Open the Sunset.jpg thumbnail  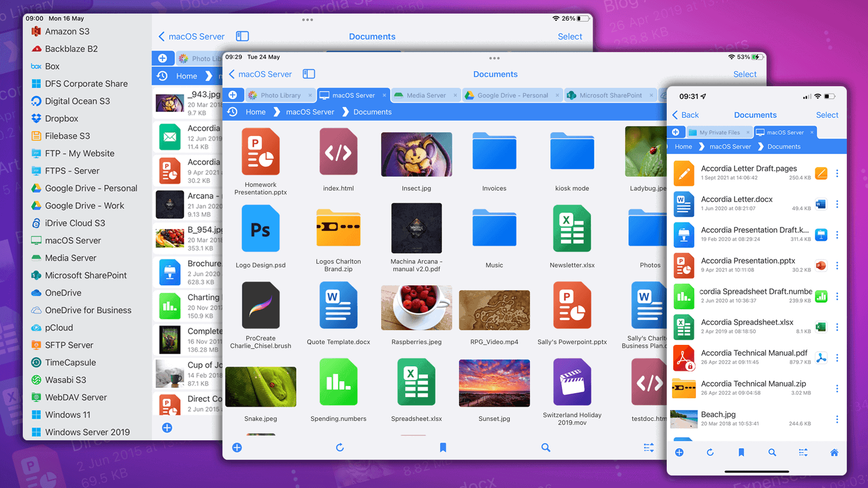pyautogui.click(x=494, y=383)
